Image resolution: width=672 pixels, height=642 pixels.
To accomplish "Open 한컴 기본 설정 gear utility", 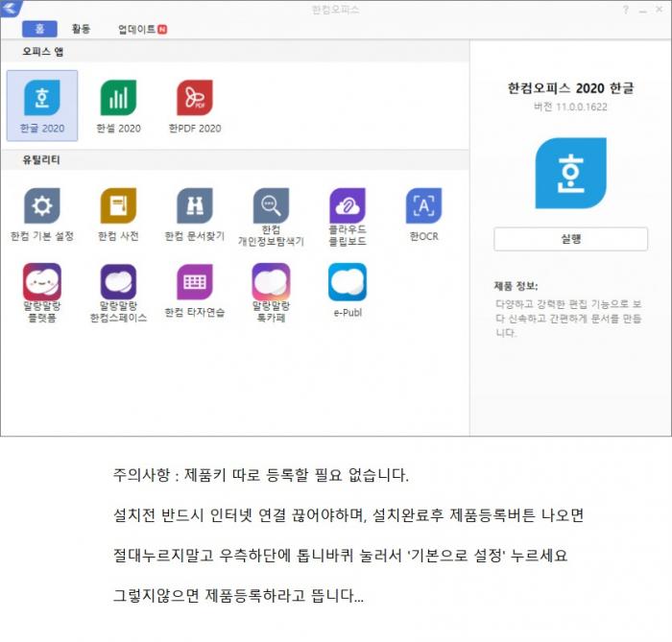I will click(x=42, y=205).
